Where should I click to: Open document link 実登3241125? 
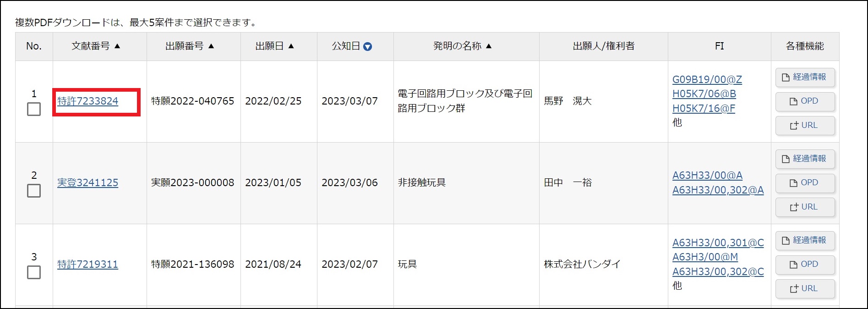(87, 182)
